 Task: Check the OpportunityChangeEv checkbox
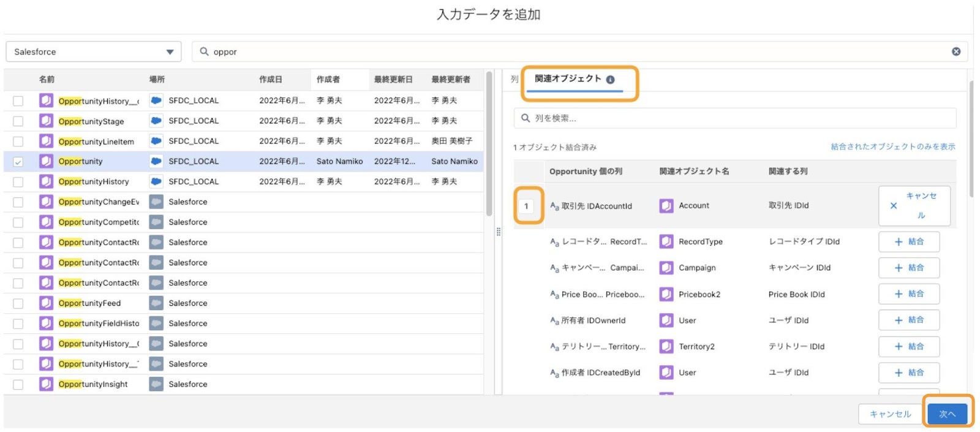pos(18,202)
